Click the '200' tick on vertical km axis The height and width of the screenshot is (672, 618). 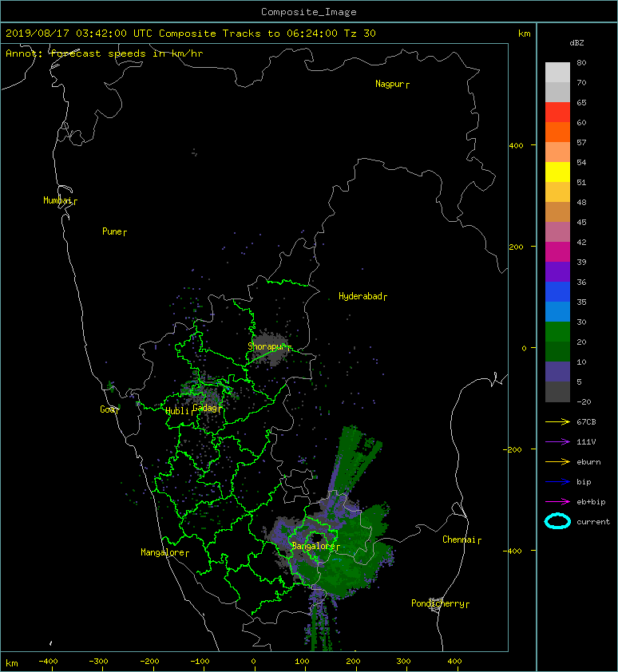pyautogui.click(x=516, y=247)
